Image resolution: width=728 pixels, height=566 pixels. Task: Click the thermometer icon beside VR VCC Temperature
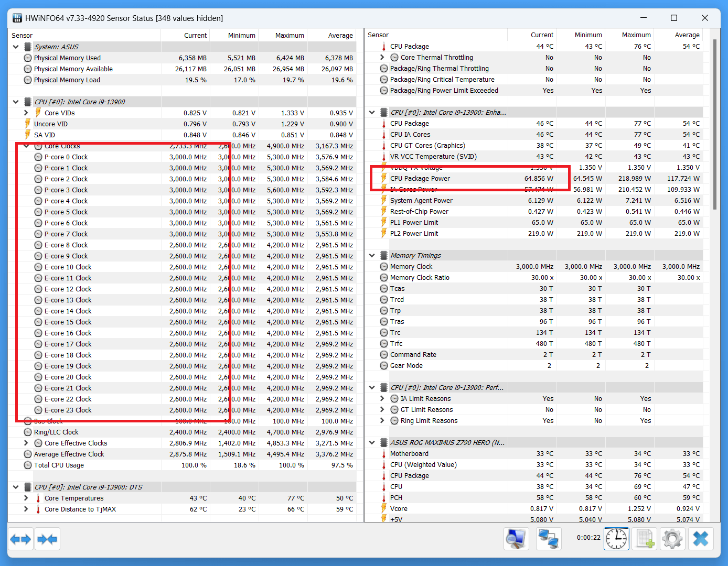pyautogui.click(x=384, y=157)
